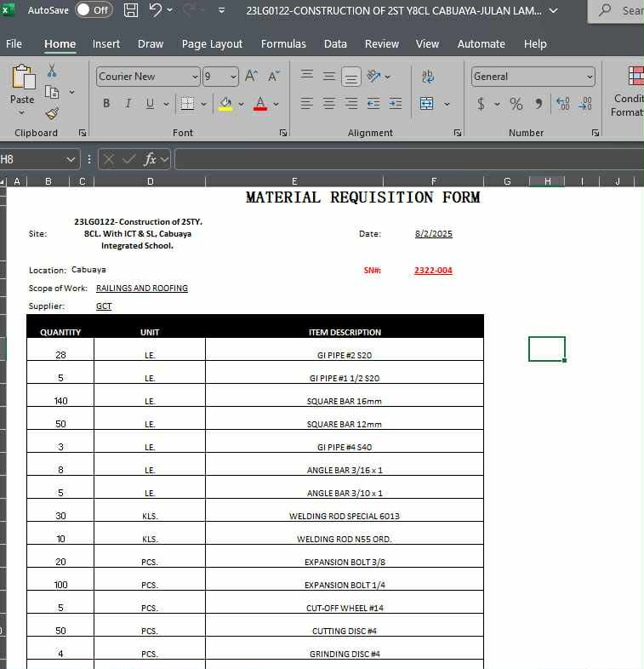Click the Format Painter brush icon
Screen dimensions: 644x669
pyautogui.click(x=52, y=112)
